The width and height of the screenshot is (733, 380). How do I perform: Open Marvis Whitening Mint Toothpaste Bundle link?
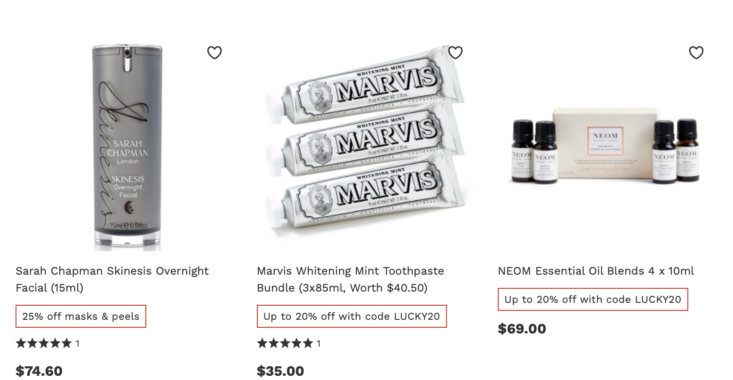351,279
